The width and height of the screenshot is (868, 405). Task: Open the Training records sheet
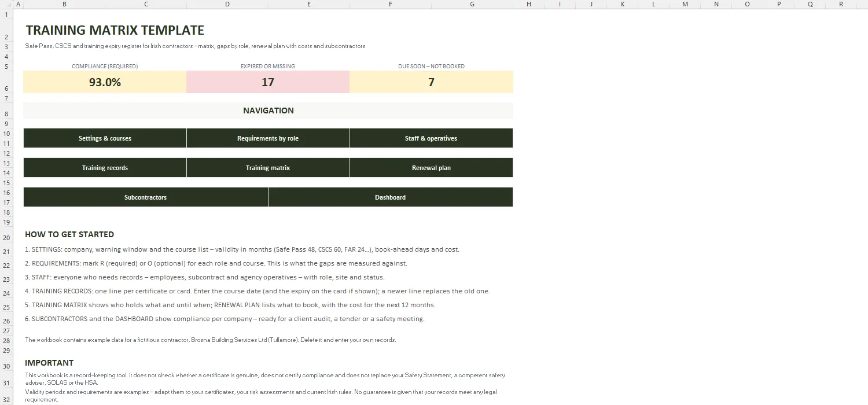105,168
